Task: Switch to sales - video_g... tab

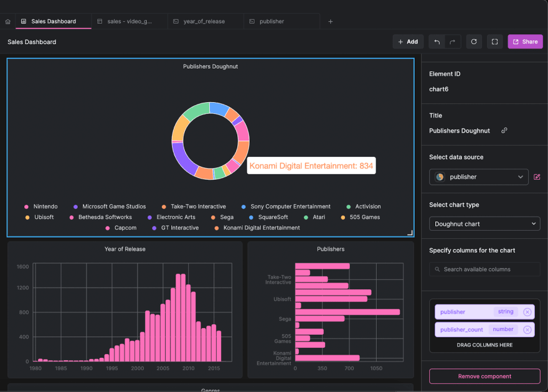Action: point(130,22)
